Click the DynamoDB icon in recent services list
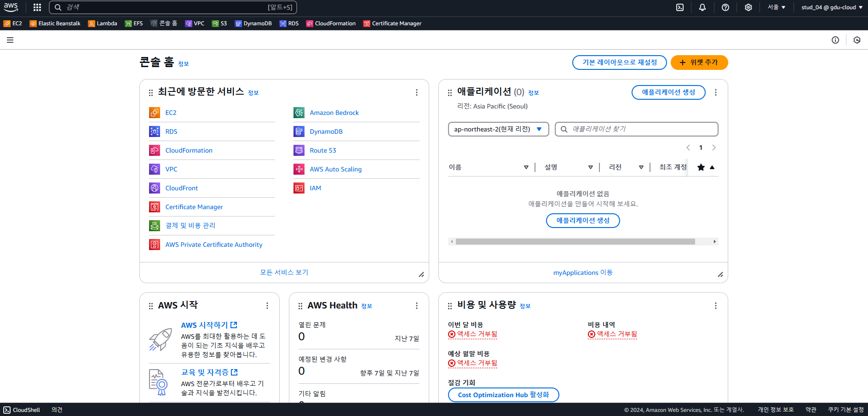The height and width of the screenshot is (416, 868). coord(299,131)
